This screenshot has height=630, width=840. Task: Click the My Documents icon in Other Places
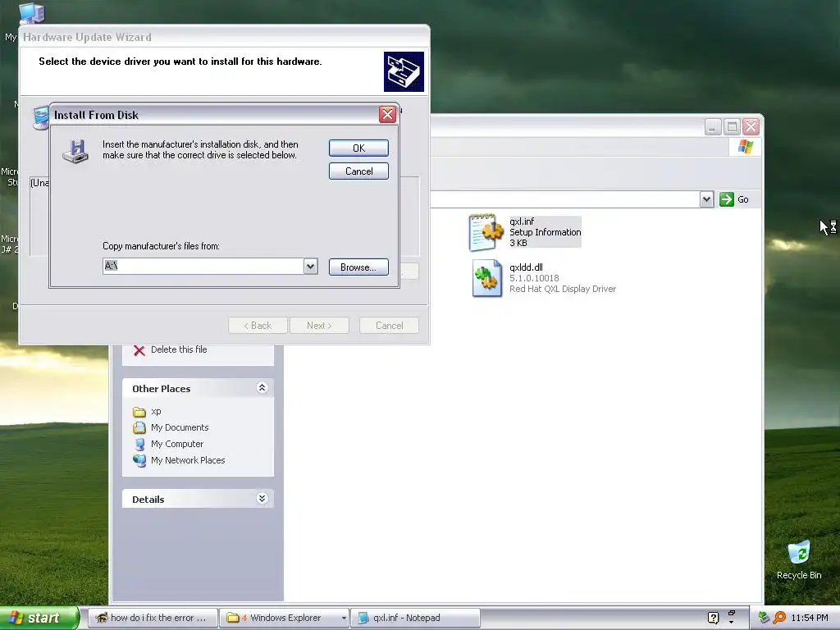pyautogui.click(x=139, y=428)
